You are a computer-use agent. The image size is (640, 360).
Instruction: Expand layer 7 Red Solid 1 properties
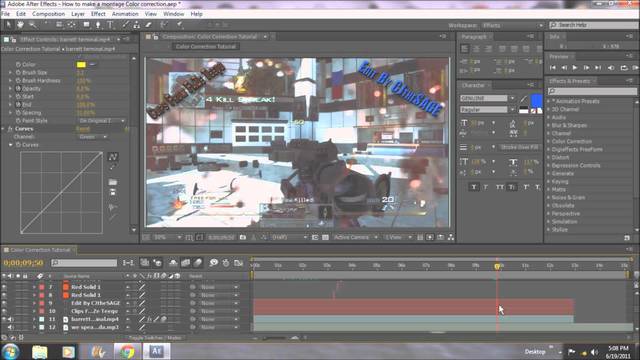34,287
